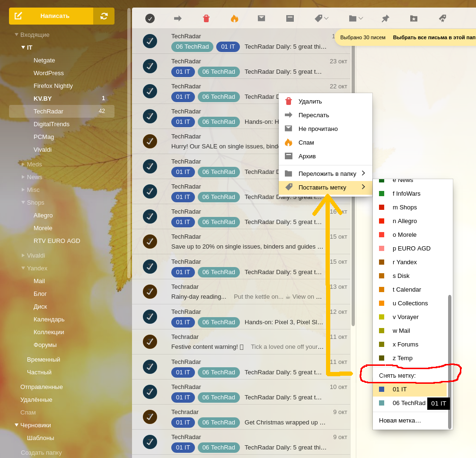The image size is (476, 458).
Task: Apply the z Temp label
Action: coord(410,358)
